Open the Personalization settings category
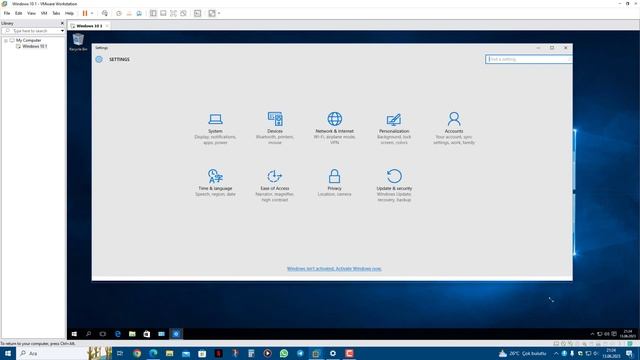 (x=394, y=129)
